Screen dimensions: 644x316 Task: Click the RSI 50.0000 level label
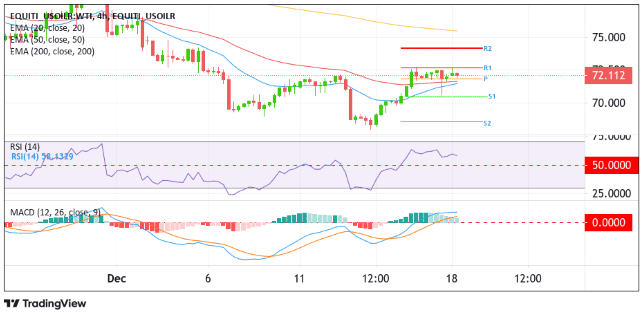click(x=611, y=165)
